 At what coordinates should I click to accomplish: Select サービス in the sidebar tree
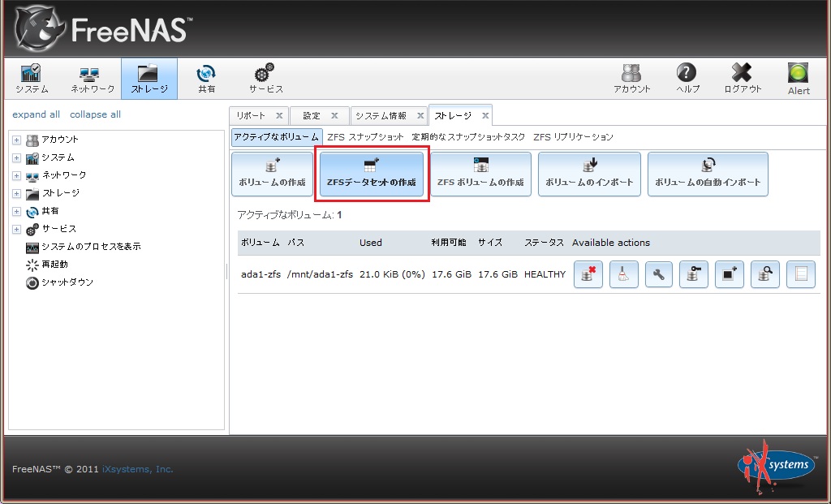58,229
